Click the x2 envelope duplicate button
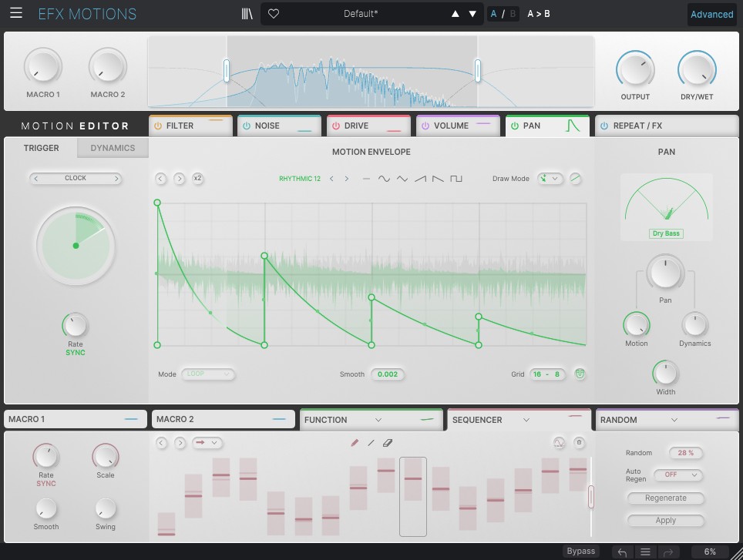The height and width of the screenshot is (560, 743). coord(197,179)
